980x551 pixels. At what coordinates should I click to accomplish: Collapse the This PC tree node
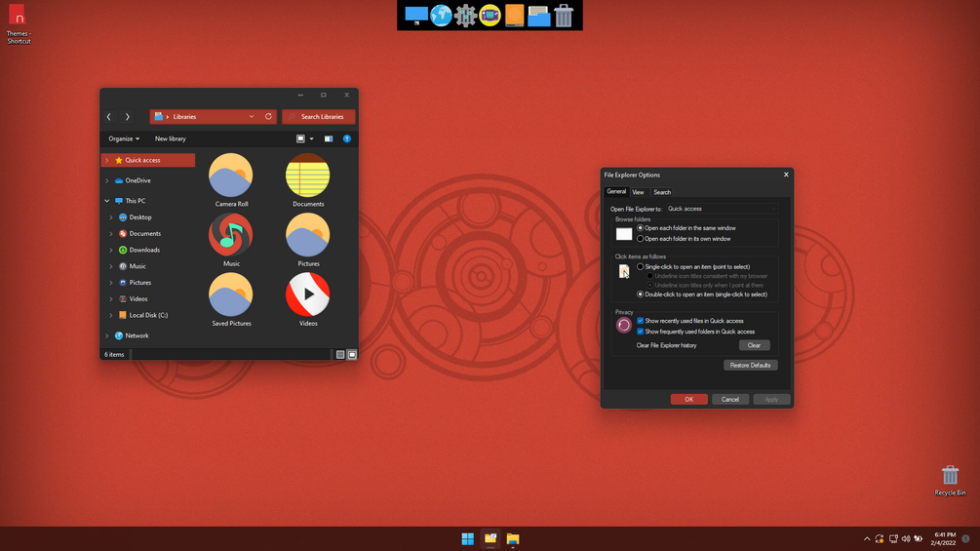point(107,201)
